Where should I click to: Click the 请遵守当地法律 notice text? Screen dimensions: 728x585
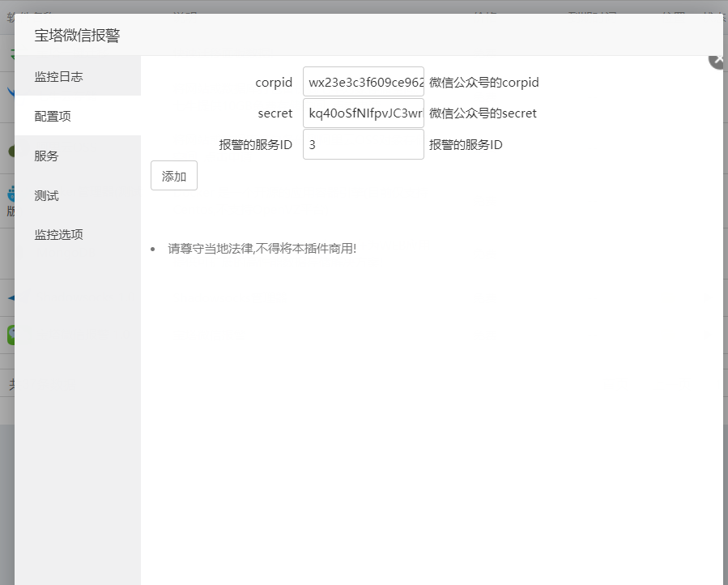262,249
